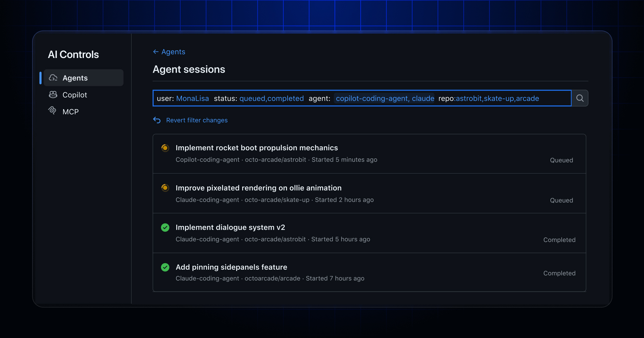Click the Agents breadcrumb link
The height and width of the screenshot is (338, 644).
[x=173, y=52]
